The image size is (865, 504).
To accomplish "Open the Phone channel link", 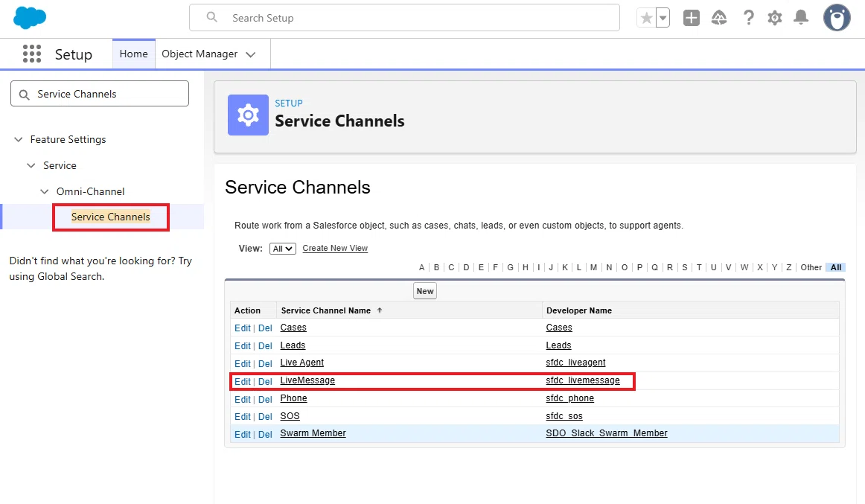I will click(293, 398).
